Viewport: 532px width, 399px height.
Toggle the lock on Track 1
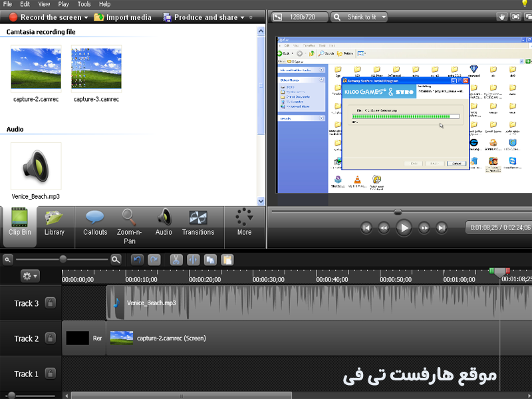[x=51, y=374]
